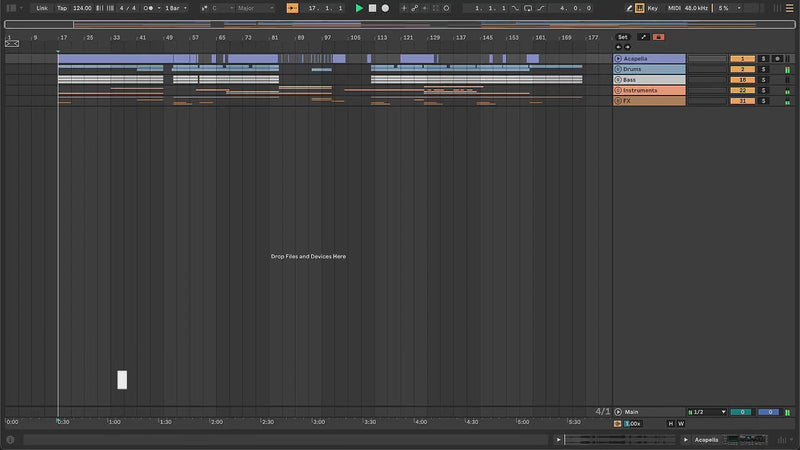Viewport: 800px width, 450px height.
Task: Deactivate the Bass track via number 16
Action: click(x=743, y=80)
